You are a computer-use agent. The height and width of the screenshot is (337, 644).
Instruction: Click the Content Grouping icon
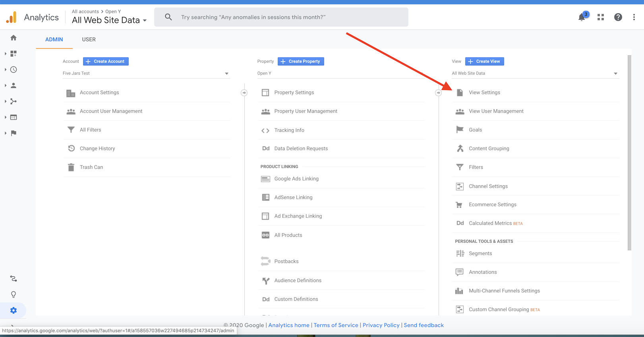pyautogui.click(x=460, y=148)
